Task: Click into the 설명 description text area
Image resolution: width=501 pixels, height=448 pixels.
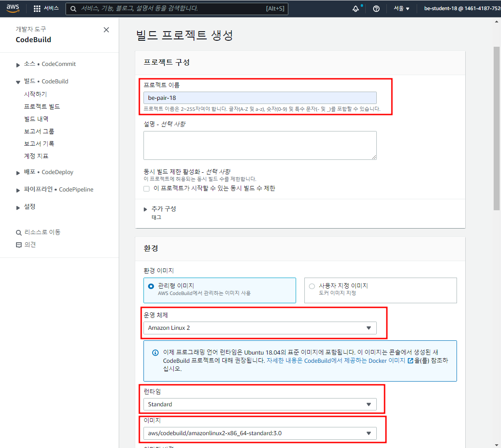Action: [x=260, y=145]
